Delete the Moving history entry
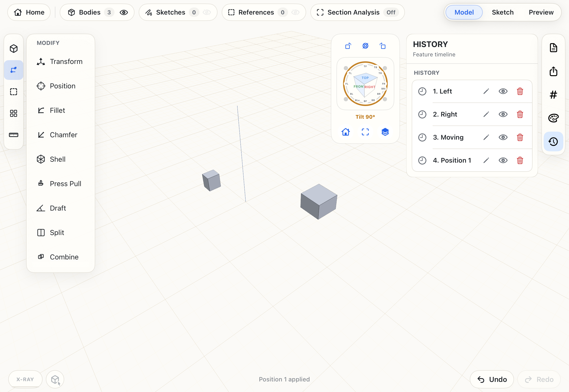 pyautogui.click(x=520, y=137)
